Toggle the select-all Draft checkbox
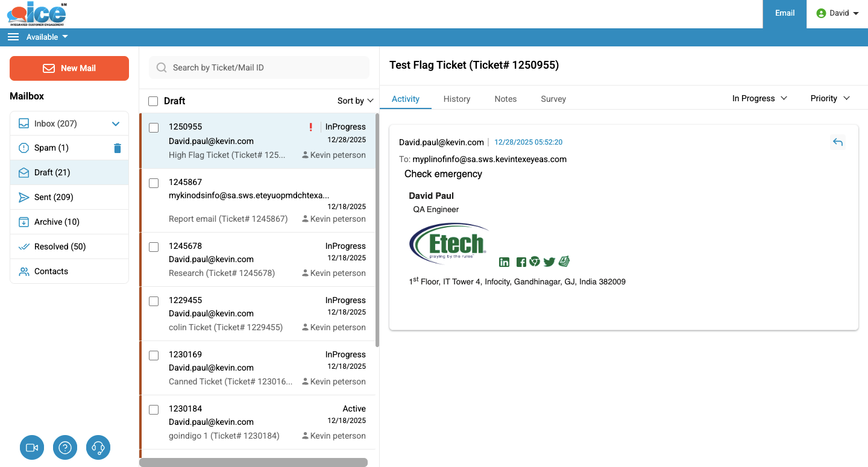 point(153,101)
